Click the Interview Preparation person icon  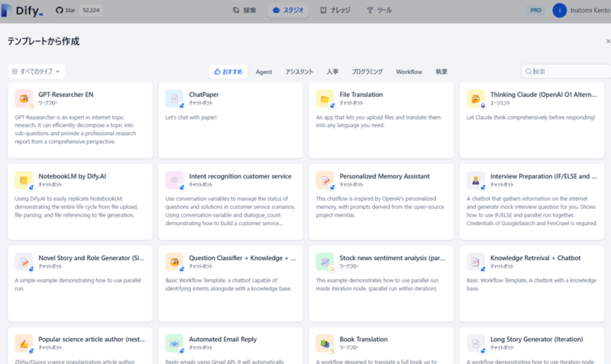pyautogui.click(x=475, y=180)
